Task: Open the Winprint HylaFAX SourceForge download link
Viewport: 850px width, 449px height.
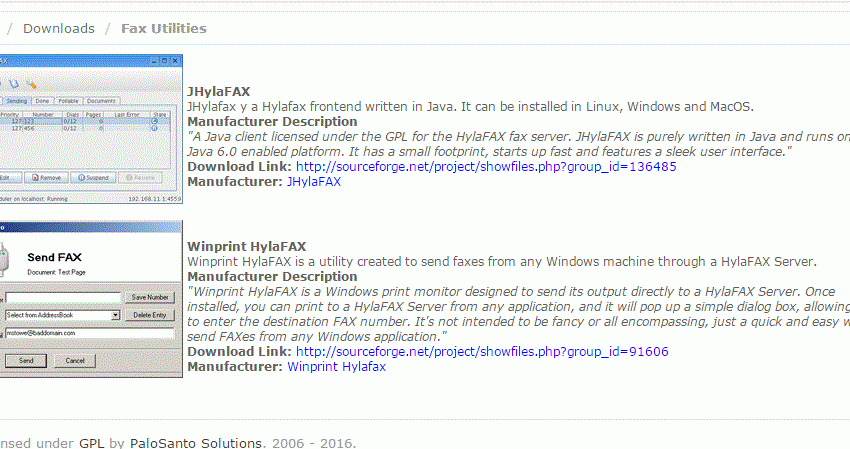Action: tap(482, 352)
